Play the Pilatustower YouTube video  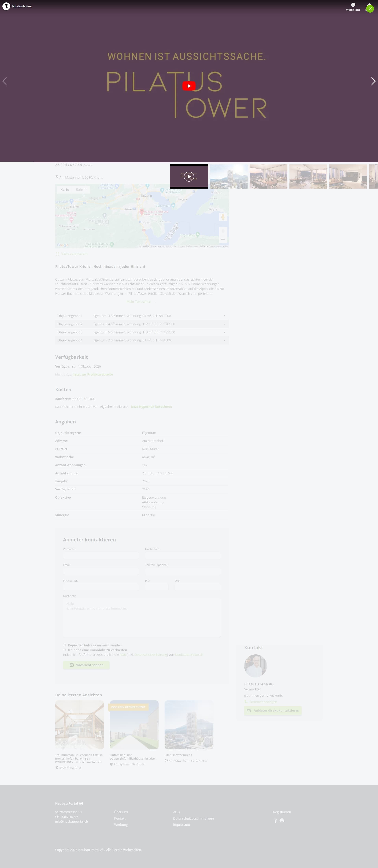point(189,86)
